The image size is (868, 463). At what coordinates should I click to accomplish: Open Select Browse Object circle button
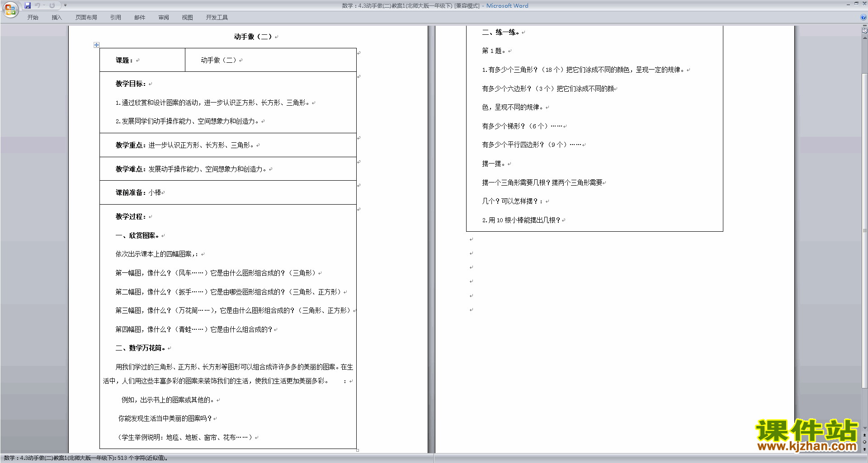(864, 442)
